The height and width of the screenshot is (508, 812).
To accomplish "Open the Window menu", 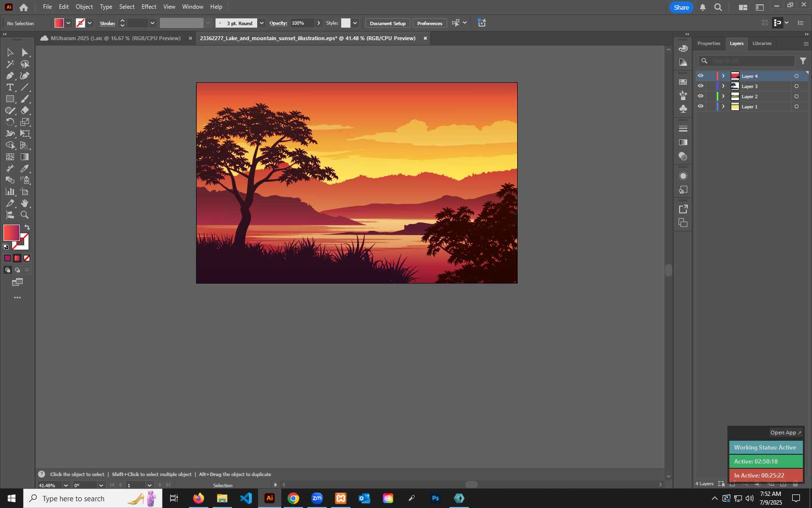I will [192, 7].
